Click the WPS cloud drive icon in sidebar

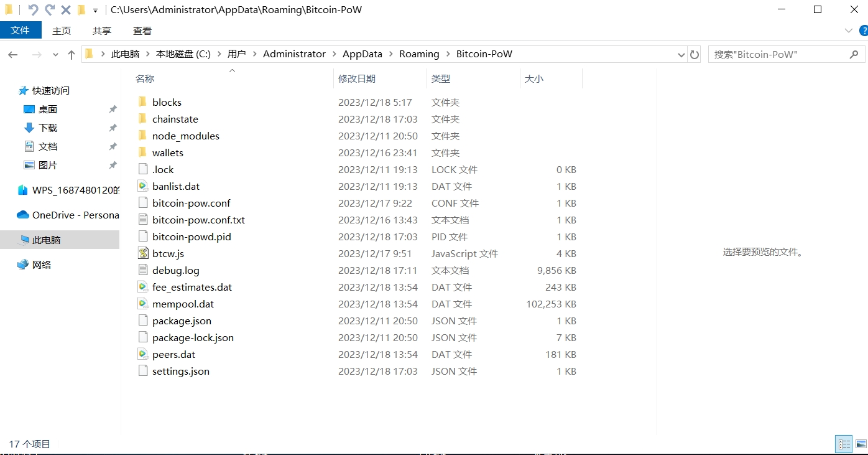(x=23, y=190)
